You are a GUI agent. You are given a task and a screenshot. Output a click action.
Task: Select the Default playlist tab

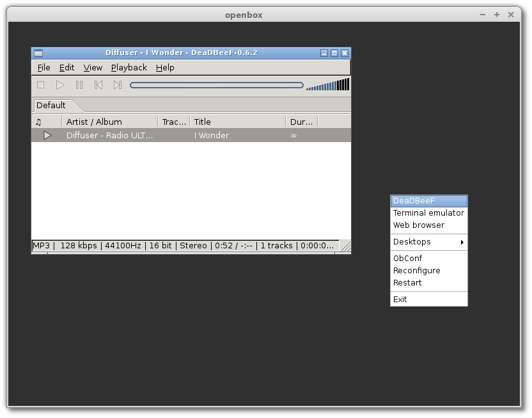pos(51,105)
